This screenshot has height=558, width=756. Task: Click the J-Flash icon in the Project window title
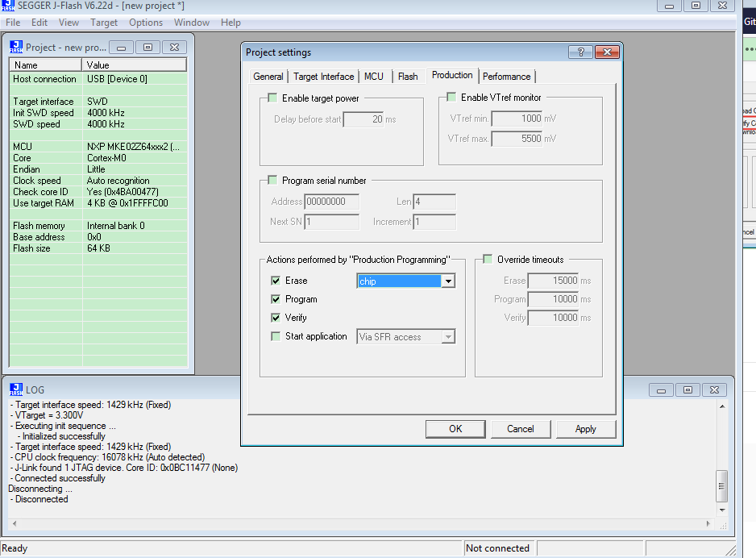(16, 47)
